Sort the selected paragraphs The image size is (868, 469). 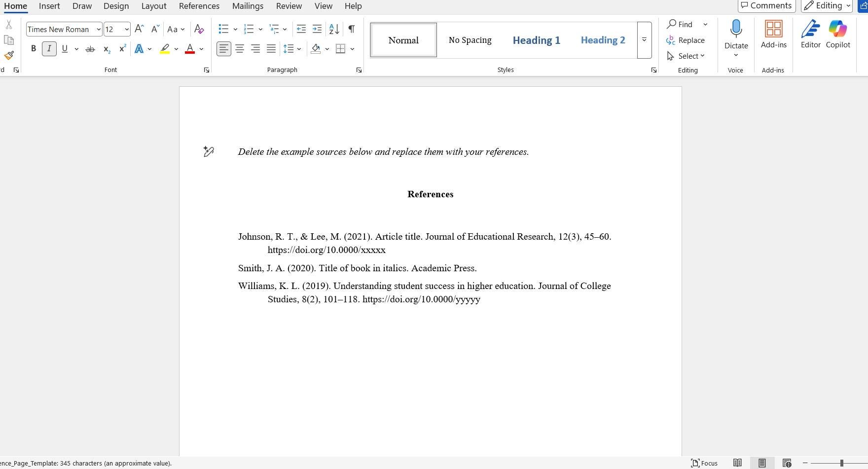tap(334, 29)
